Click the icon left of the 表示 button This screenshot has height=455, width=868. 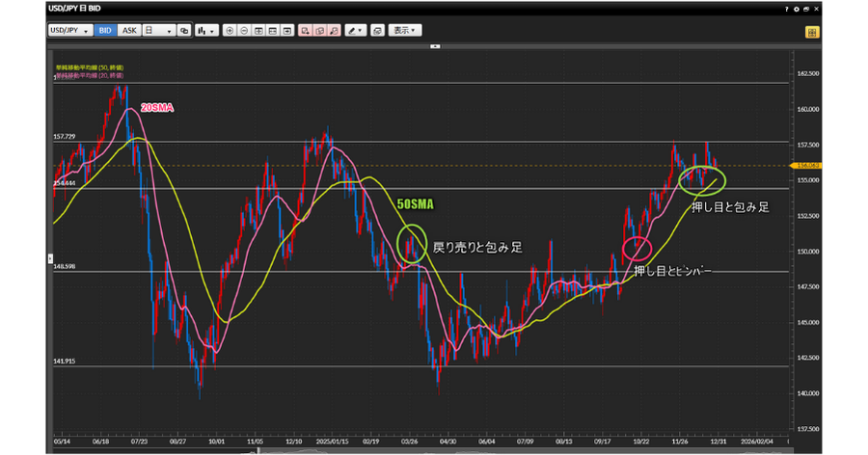(x=377, y=31)
